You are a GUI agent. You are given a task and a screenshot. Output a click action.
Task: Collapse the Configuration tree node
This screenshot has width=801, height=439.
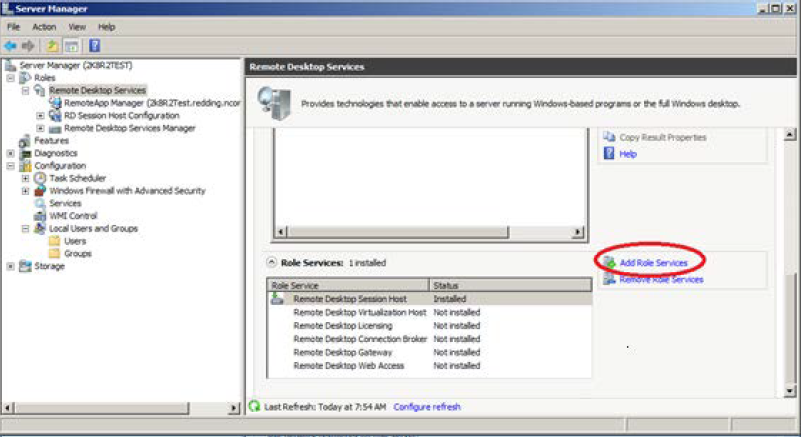tap(11, 166)
